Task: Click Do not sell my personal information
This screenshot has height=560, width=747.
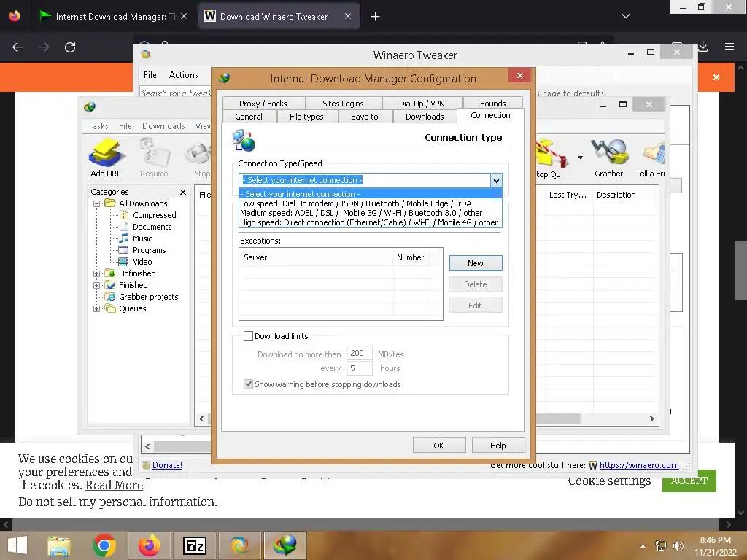Action: point(117,502)
